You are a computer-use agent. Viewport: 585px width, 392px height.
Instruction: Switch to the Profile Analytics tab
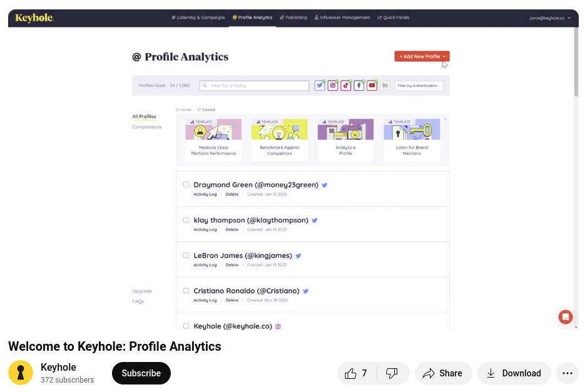pyautogui.click(x=253, y=18)
